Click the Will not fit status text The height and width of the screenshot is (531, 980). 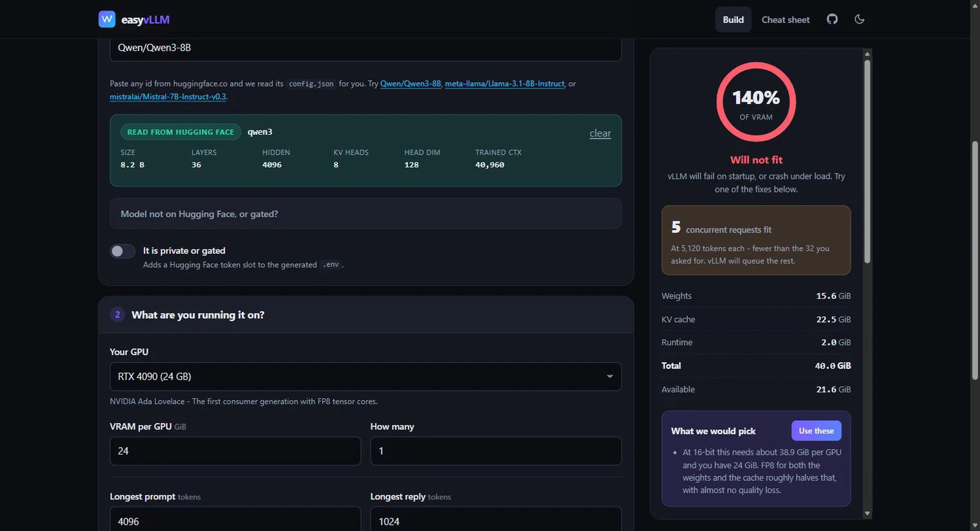tap(756, 160)
